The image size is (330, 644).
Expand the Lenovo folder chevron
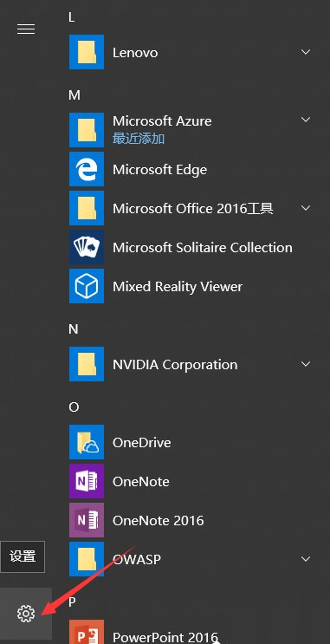(306, 52)
